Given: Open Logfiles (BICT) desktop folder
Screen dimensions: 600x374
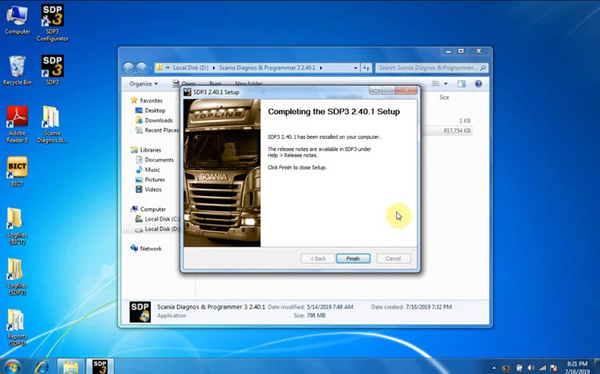Looking at the screenshot, I should pyautogui.click(x=16, y=226).
